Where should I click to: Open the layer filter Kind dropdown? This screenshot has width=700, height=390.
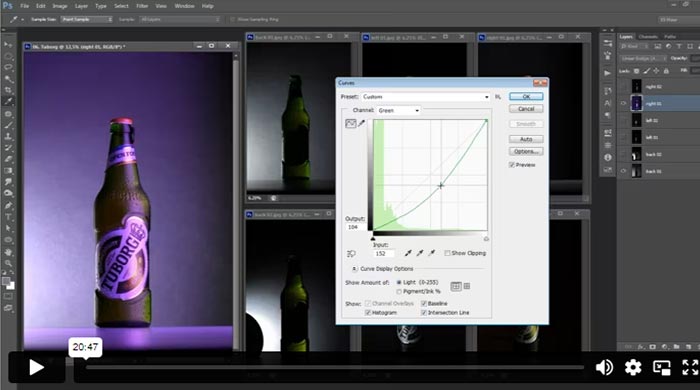[x=634, y=46]
